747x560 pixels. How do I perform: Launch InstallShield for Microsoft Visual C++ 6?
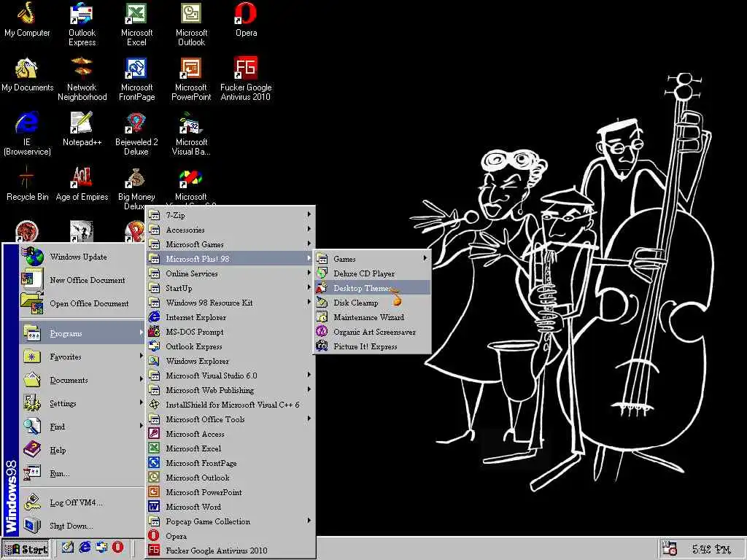point(230,404)
